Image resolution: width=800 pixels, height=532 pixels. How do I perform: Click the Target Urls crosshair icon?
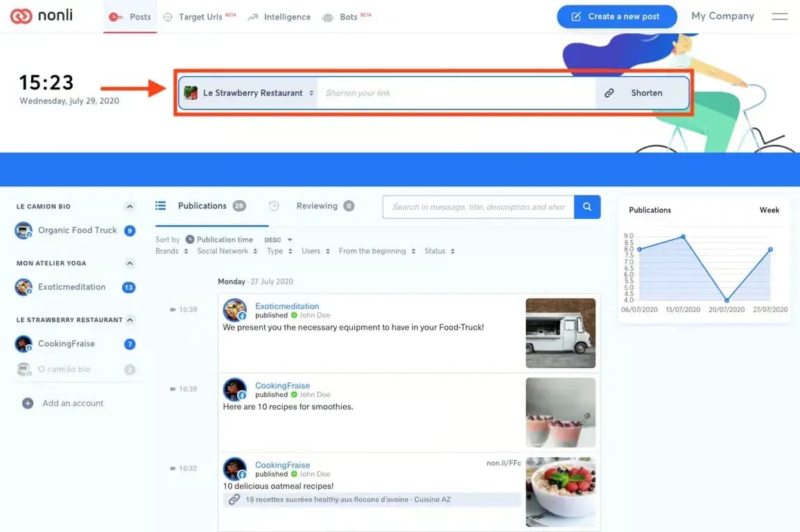(x=168, y=17)
